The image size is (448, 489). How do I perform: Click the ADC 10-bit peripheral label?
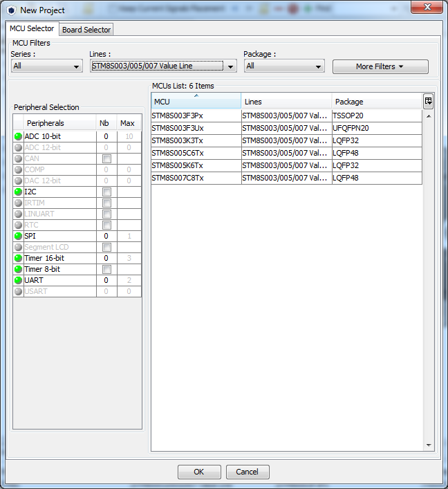click(x=43, y=136)
